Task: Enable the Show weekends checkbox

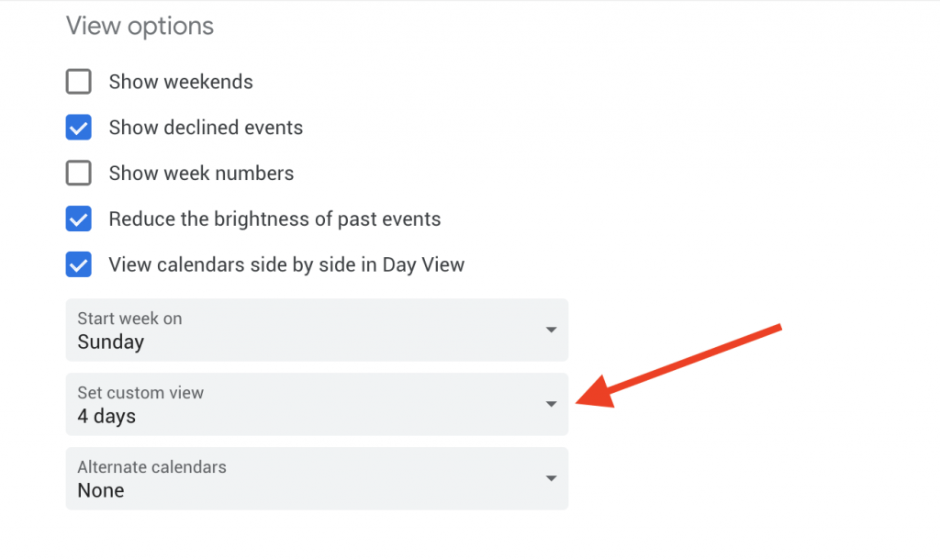Action: pyautogui.click(x=79, y=82)
